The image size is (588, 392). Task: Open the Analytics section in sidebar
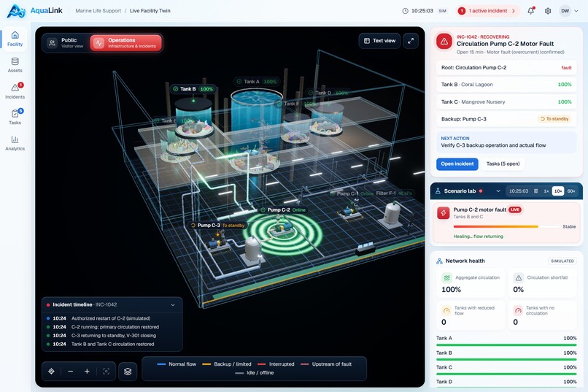tap(15, 143)
